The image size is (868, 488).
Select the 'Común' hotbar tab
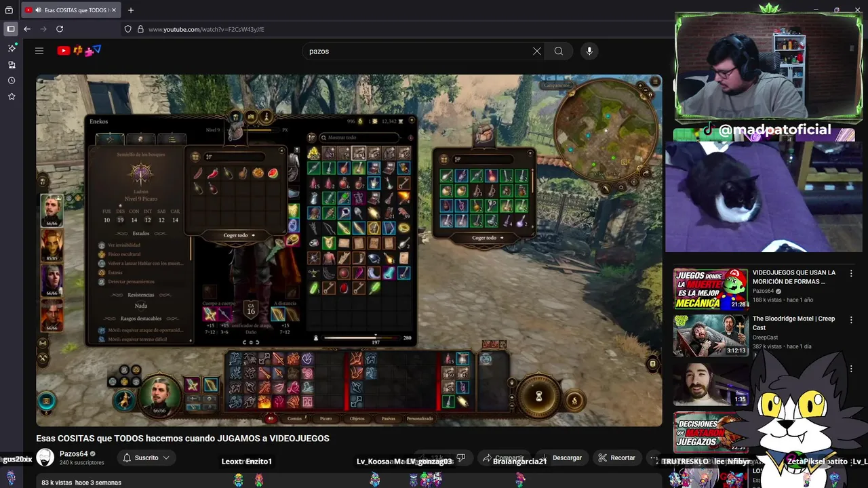[294, 418]
